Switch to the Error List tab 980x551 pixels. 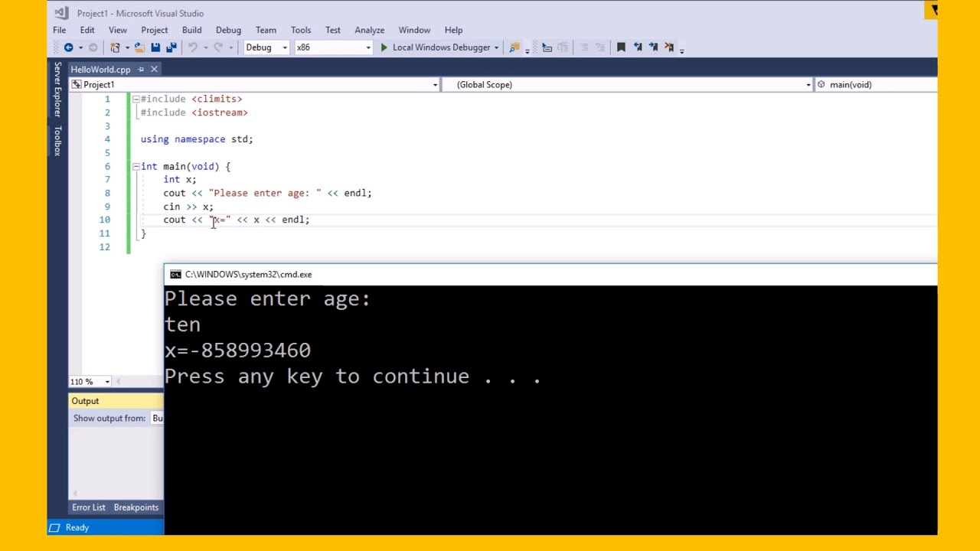89,507
